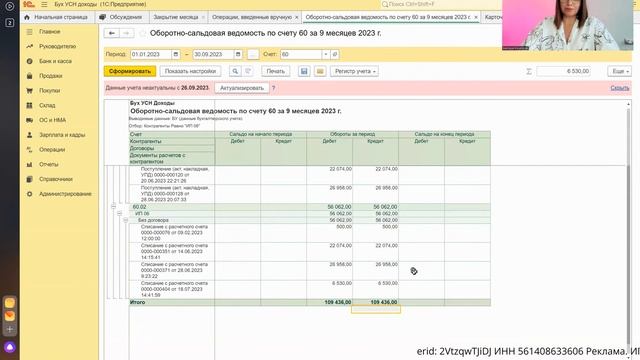Collapse the ИП 06 contractor group
This screenshot has width=640, height=360.
tap(120, 213)
